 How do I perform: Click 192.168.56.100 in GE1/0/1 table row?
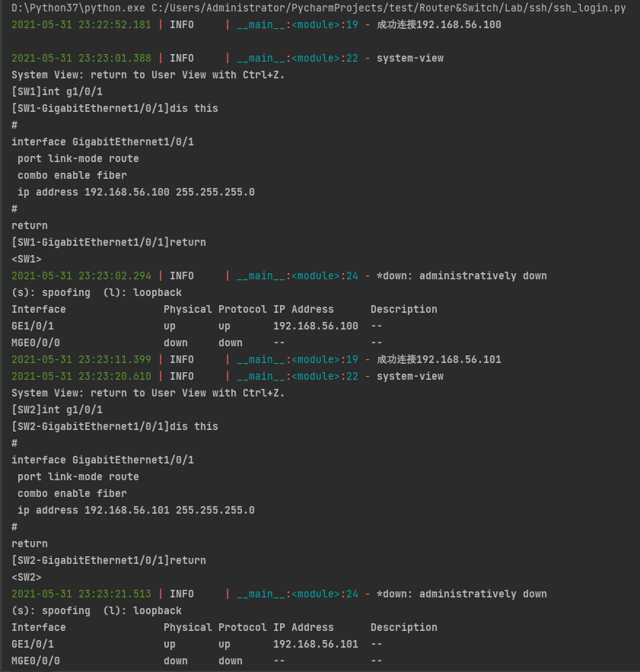316,326
